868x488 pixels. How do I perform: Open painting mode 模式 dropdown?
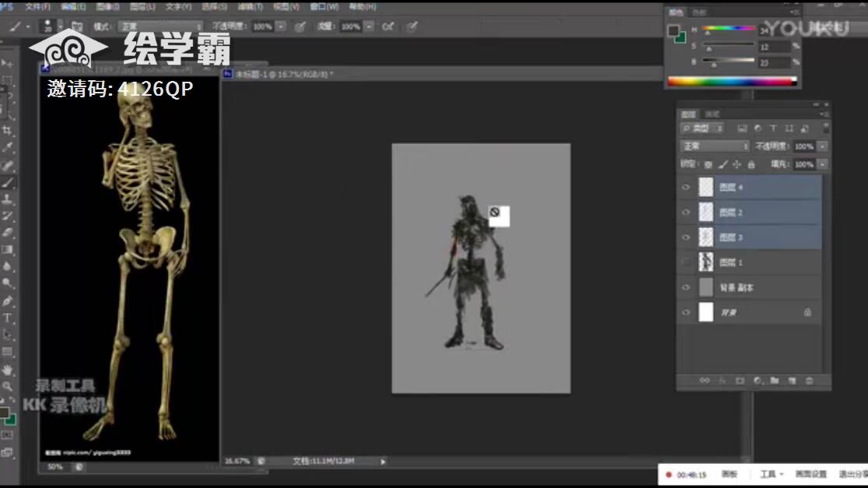coord(160,26)
